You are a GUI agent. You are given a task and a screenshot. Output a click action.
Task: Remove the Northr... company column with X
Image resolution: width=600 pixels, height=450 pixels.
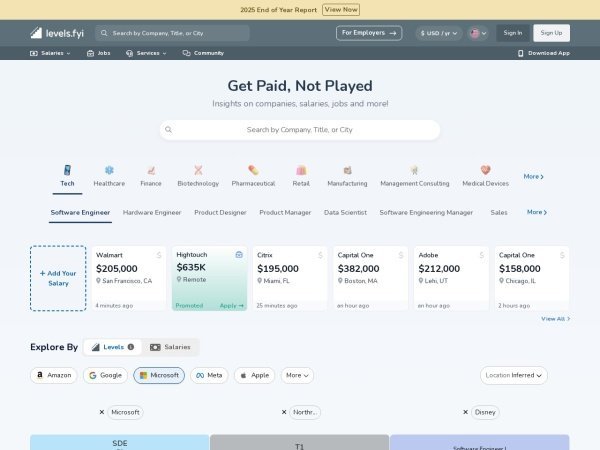point(284,412)
